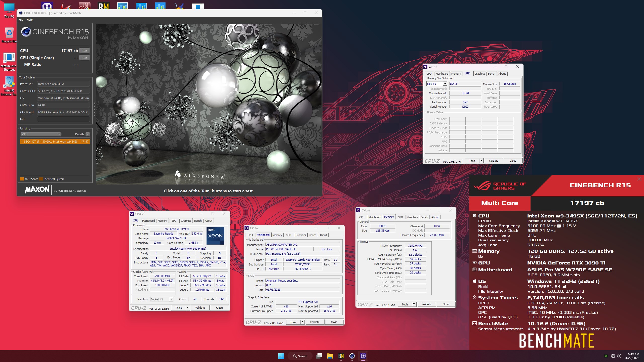Screen dimensions: 644x362
Task: Click the Cinebench title bar app icon
Action: click(21, 13)
